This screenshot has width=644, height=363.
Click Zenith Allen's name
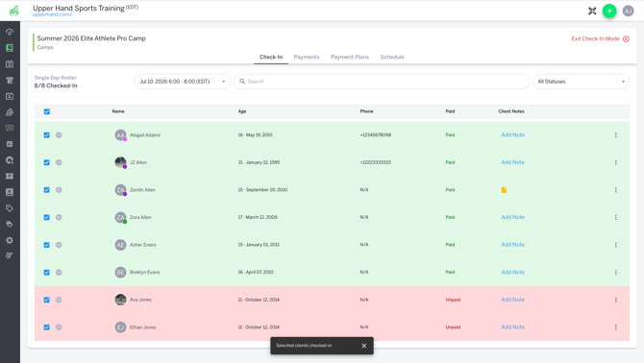[142, 190]
